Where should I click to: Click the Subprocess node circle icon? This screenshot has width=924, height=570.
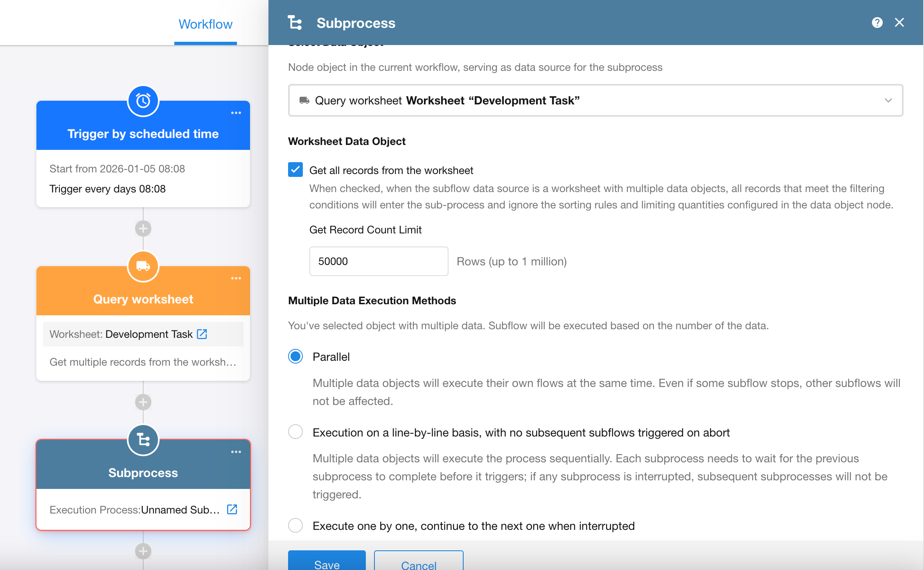pyautogui.click(x=143, y=440)
